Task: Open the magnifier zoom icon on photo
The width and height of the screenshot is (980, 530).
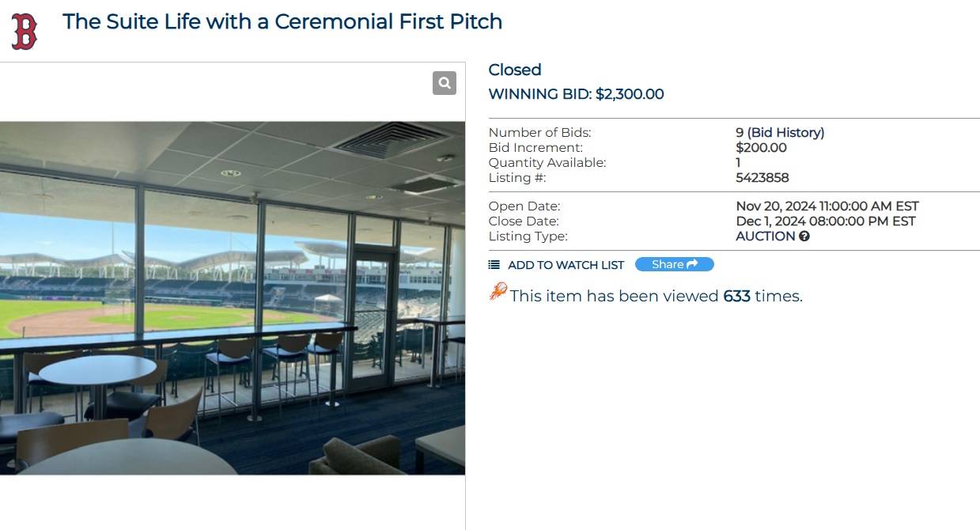Action: [x=445, y=83]
